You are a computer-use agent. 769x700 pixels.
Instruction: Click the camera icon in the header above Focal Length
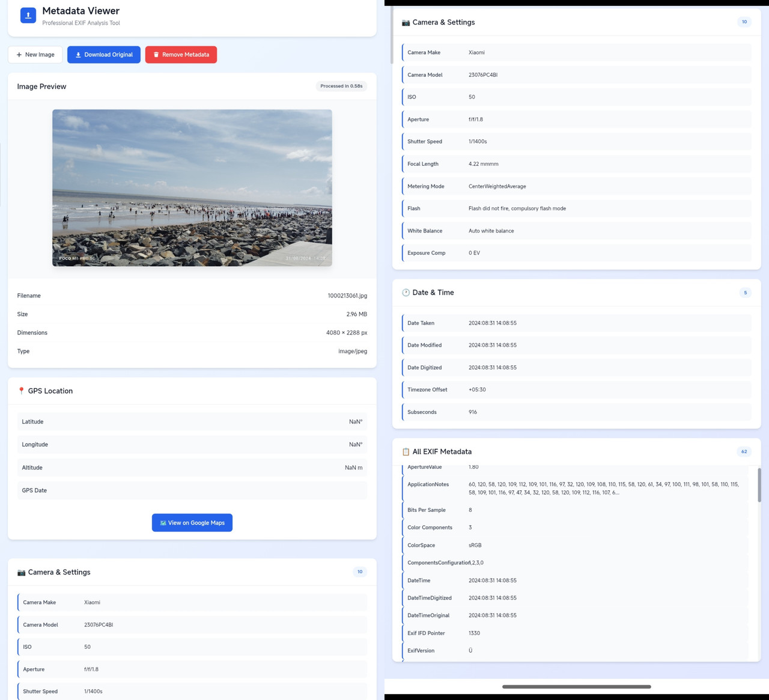[406, 22]
